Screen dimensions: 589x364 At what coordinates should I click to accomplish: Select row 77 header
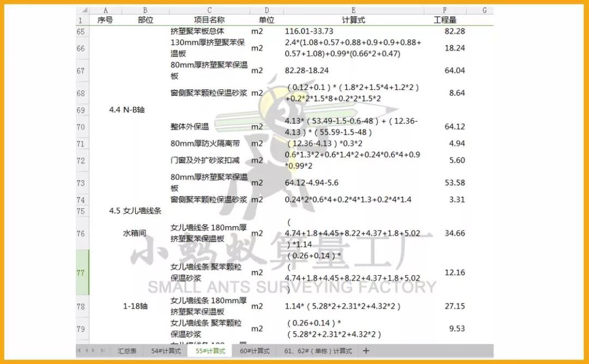[81, 272]
